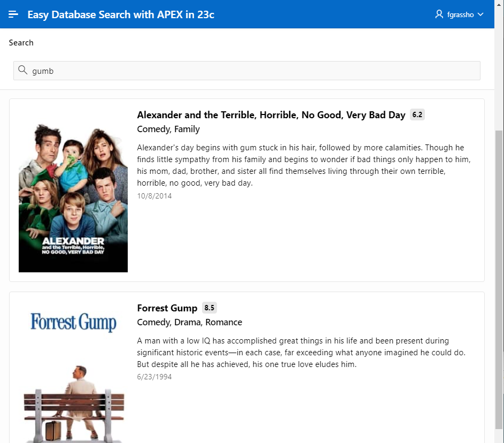The height and width of the screenshot is (443, 504).
Task: Click the Alexander movie description text
Action: point(304,165)
